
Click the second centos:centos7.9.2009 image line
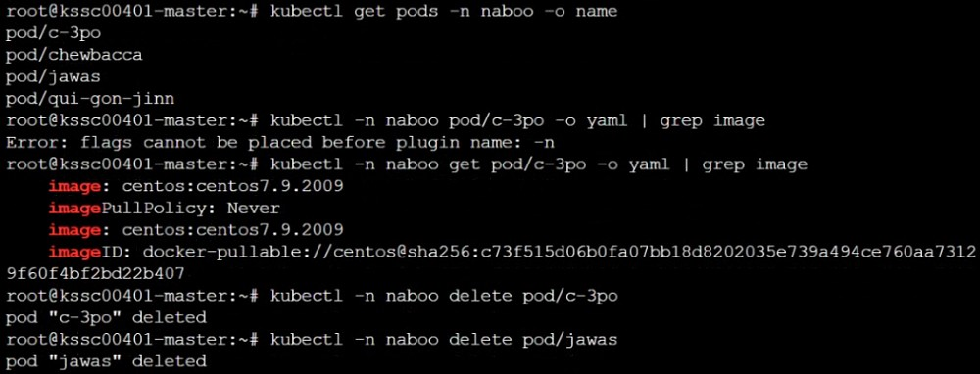click(196, 230)
